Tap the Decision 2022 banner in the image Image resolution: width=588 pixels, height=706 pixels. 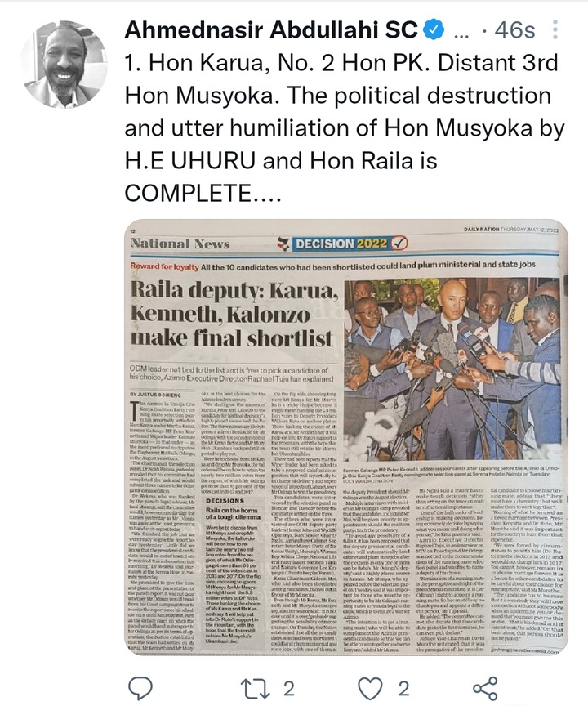pyautogui.click(x=343, y=244)
